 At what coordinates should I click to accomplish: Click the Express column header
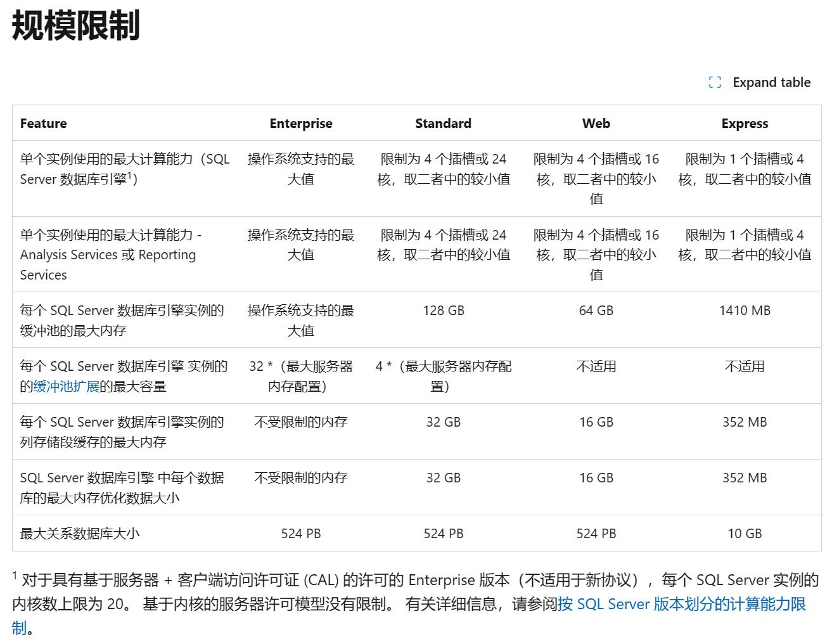(745, 123)
